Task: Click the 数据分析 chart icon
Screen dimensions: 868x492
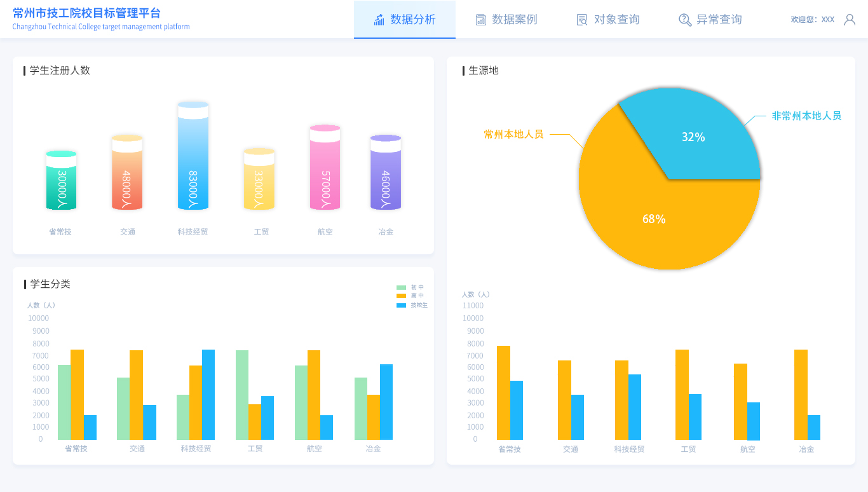Action: tap(379, 20)
